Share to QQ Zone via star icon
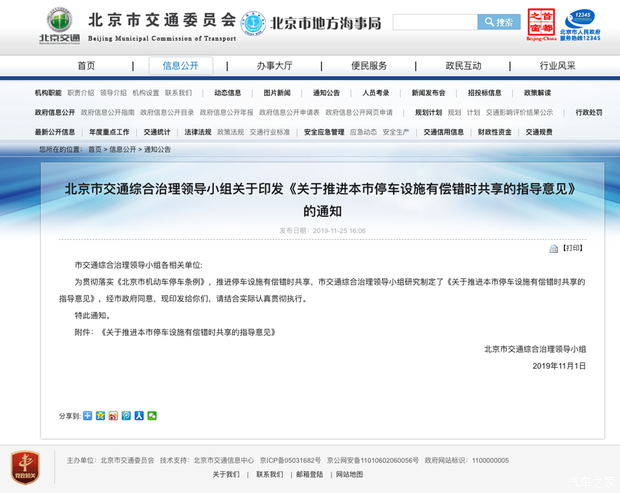The width and height of the screenshot is (620, 493). click(100, 415)
